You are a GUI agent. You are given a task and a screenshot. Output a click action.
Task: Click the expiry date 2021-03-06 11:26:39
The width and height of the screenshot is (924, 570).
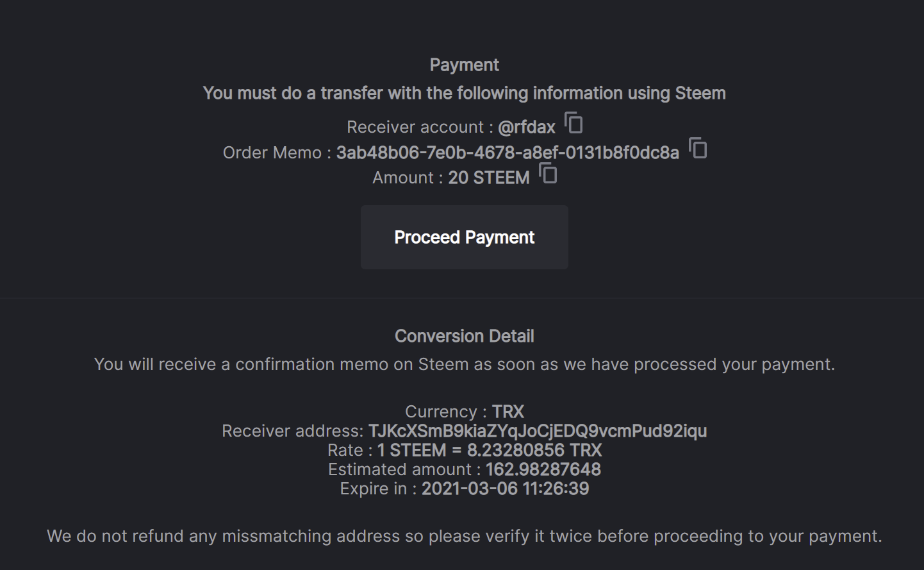505,489
